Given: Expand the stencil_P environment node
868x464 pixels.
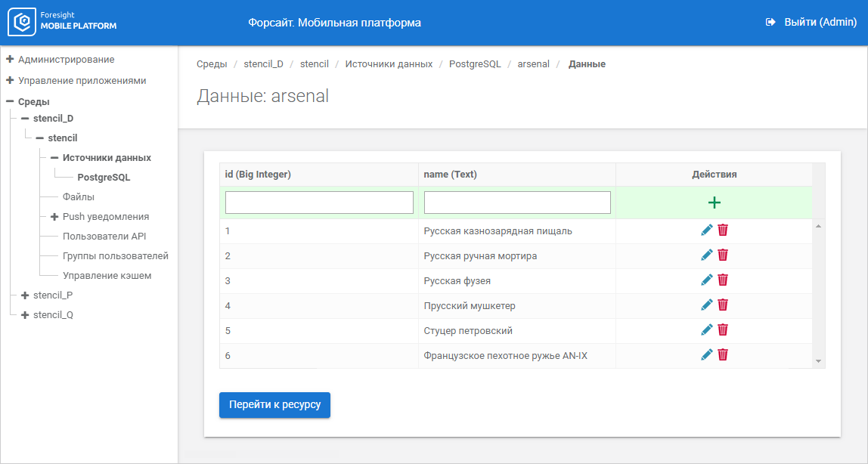Looking at the screenshot, I should (25, 295).
